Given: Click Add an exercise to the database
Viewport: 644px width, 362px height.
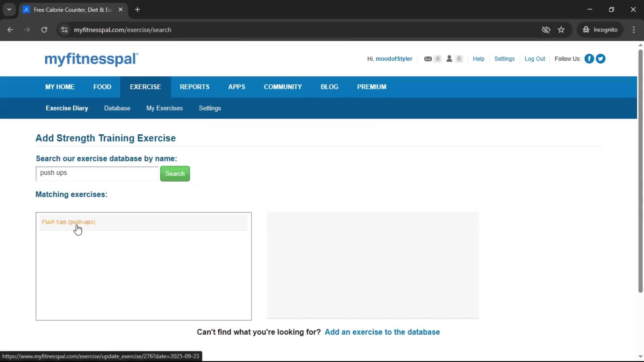Looking at the screenshot, I should pos(382,332).
